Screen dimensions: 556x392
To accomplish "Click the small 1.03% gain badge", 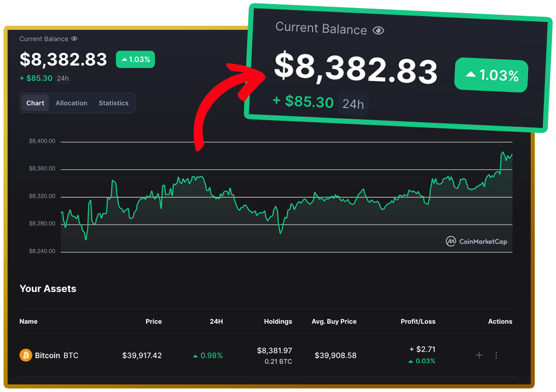I will (x=135, y=59).
